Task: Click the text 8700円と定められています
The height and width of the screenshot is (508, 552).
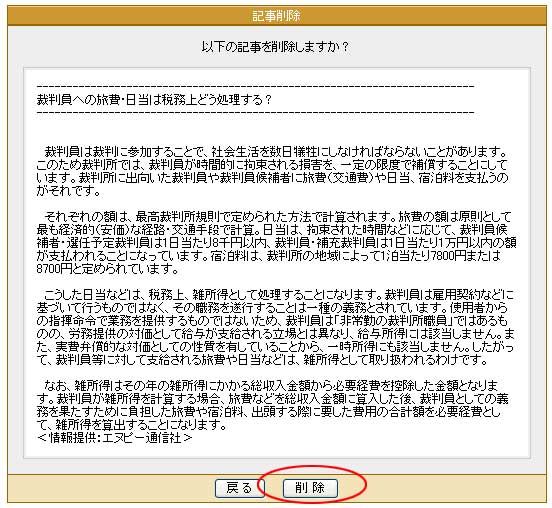Action: (107, 269)
